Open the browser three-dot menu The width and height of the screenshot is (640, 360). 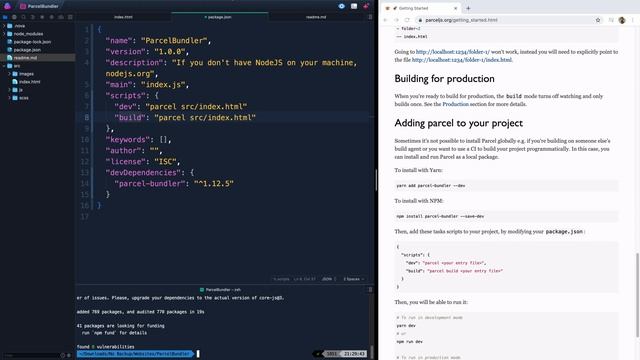click(633, 20)
